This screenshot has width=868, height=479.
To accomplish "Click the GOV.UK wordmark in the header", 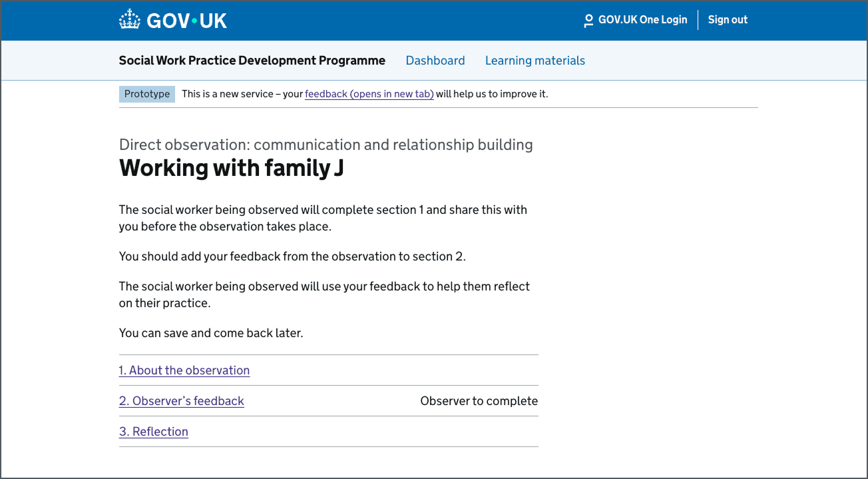I will tap(188, 20).
